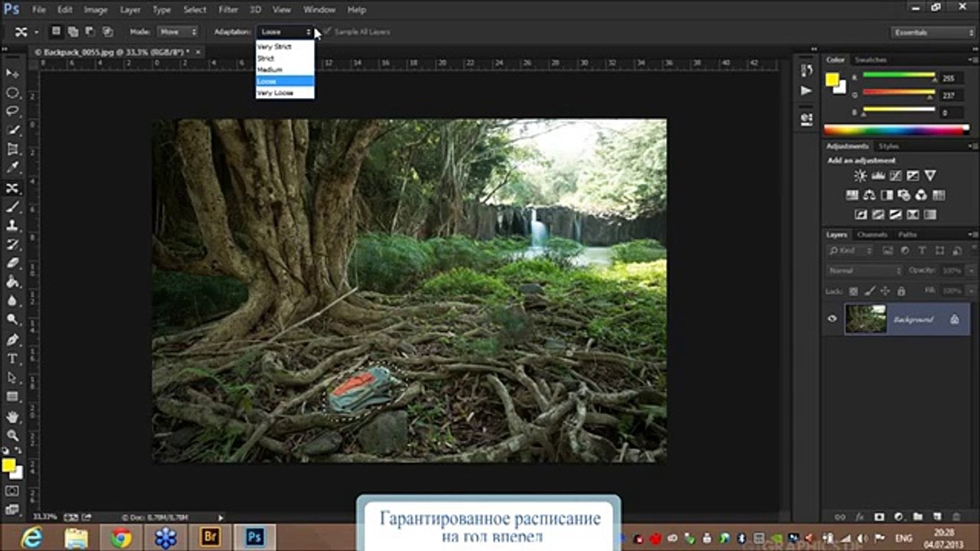The image size is (980, 551).
Task: Open the Mode dropdown set to Move
Action: (178, 32)
